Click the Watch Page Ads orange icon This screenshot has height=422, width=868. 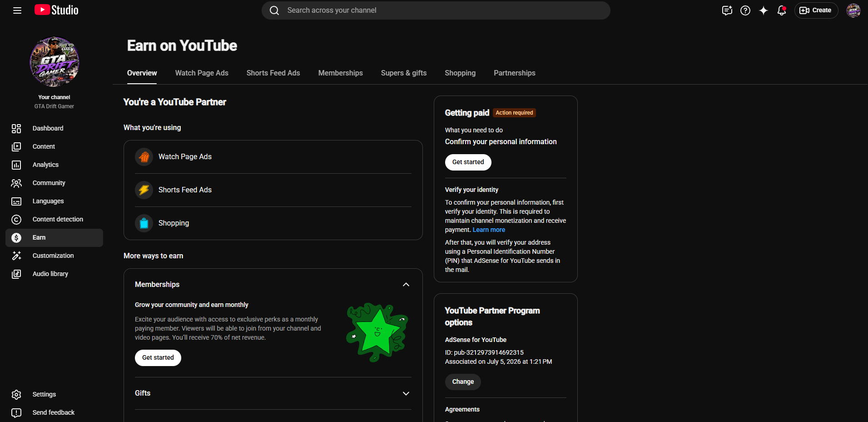(144, 157)
